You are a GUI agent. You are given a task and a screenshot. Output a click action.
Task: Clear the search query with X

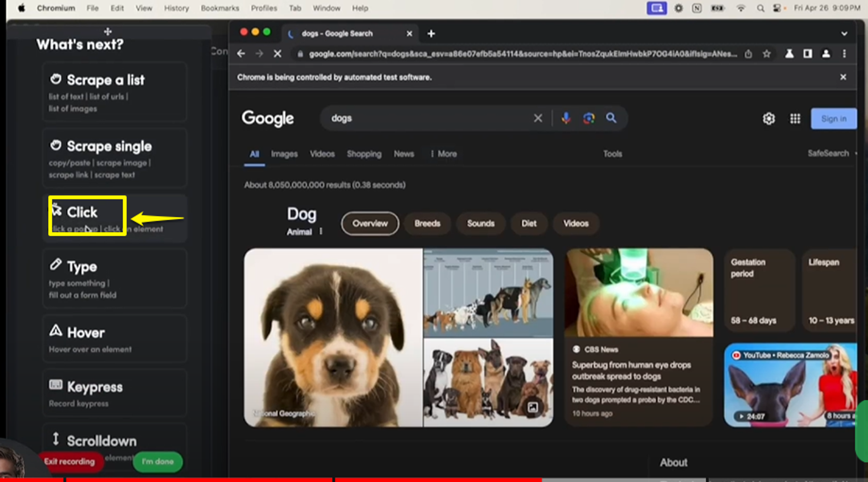pyautogui.click(x=538, y=118)
